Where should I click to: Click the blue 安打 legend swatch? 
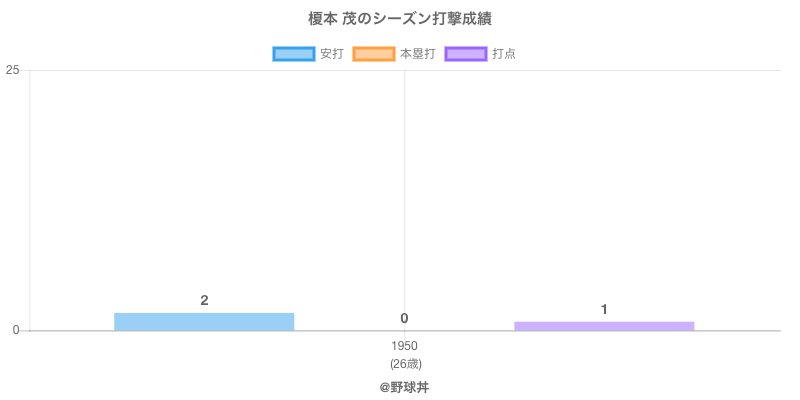[x=293, y=54]
